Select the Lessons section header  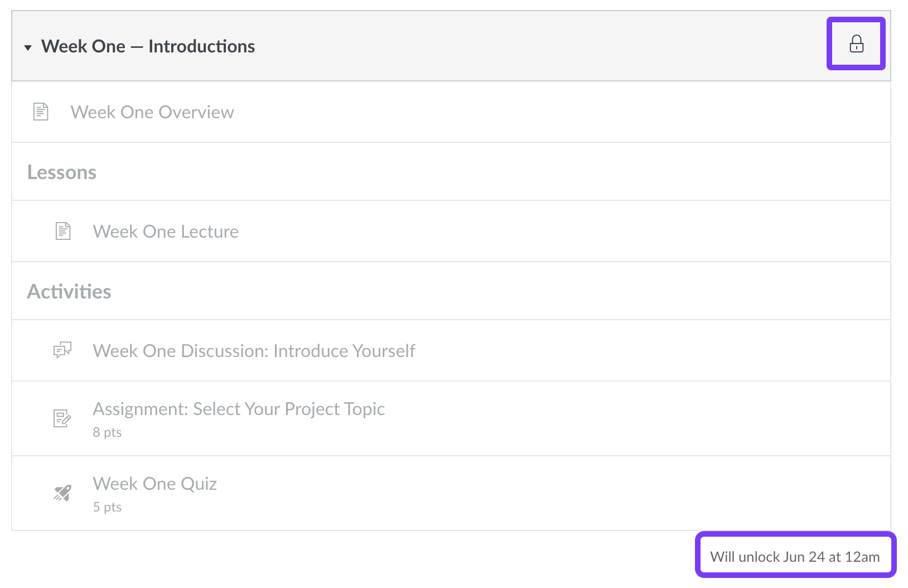[62, 172]
